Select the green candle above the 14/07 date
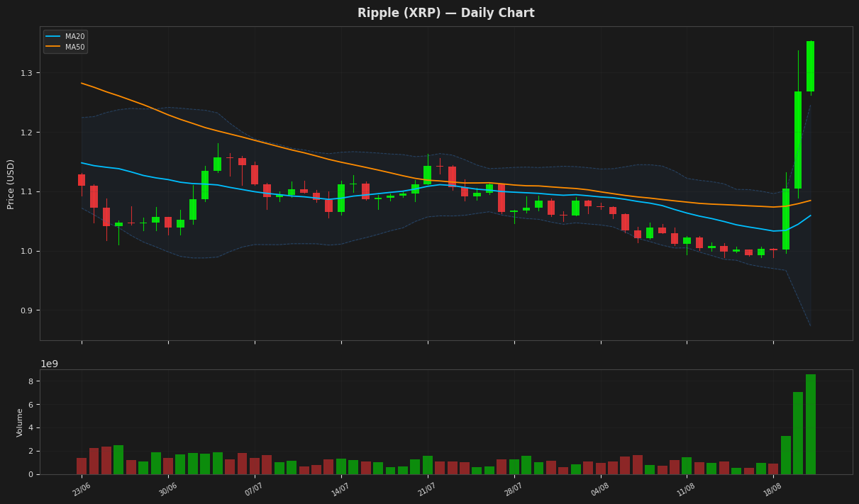859x504 pixels. (x=341, y=198)
